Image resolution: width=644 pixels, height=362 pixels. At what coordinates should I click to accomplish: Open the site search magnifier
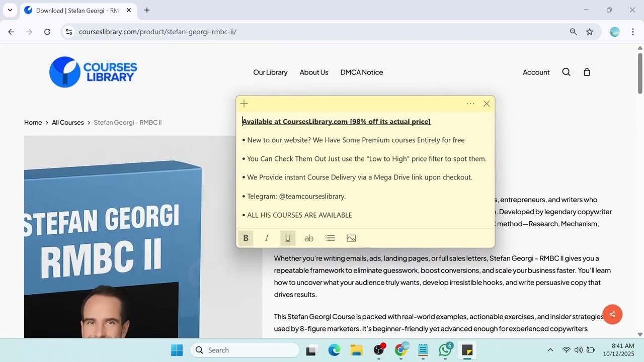pos(566,72)
